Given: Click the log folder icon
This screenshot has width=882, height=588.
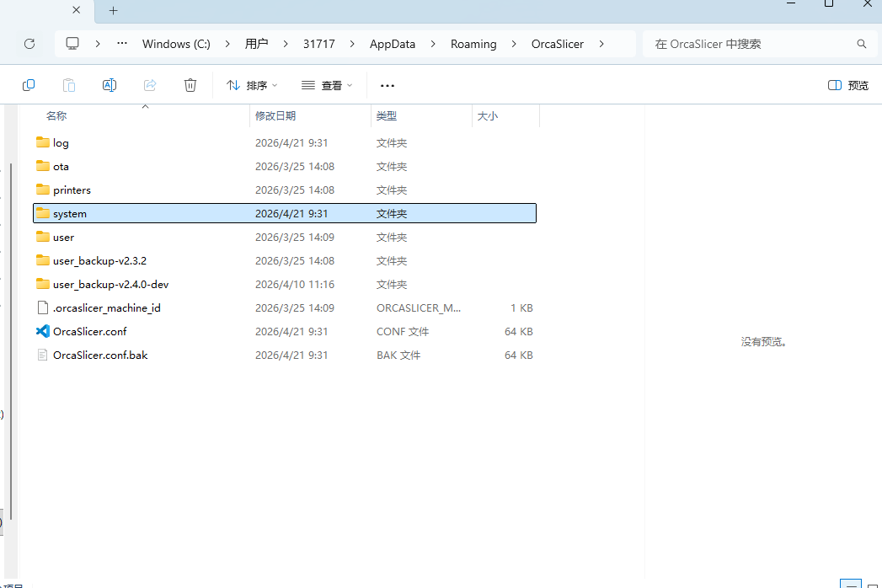Looking at the screenshot, I should 43,142.
